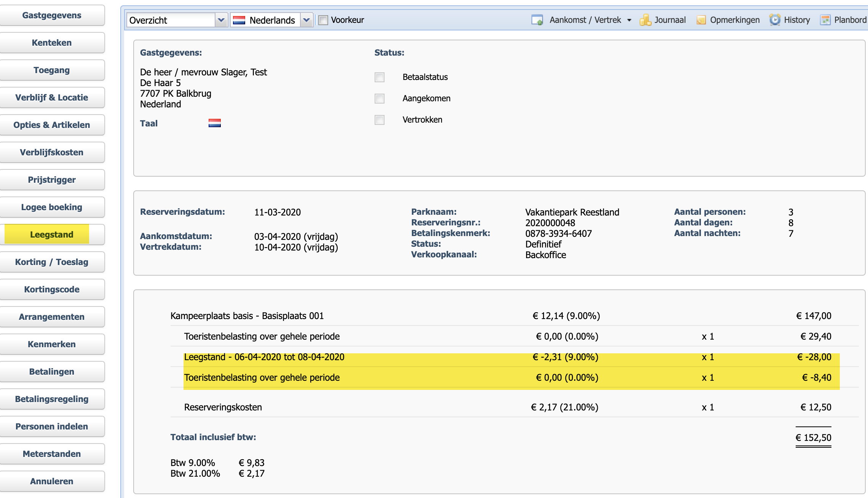
Task: Enable the Voorkeur checkbox
Action: click(x=323, y=20)
